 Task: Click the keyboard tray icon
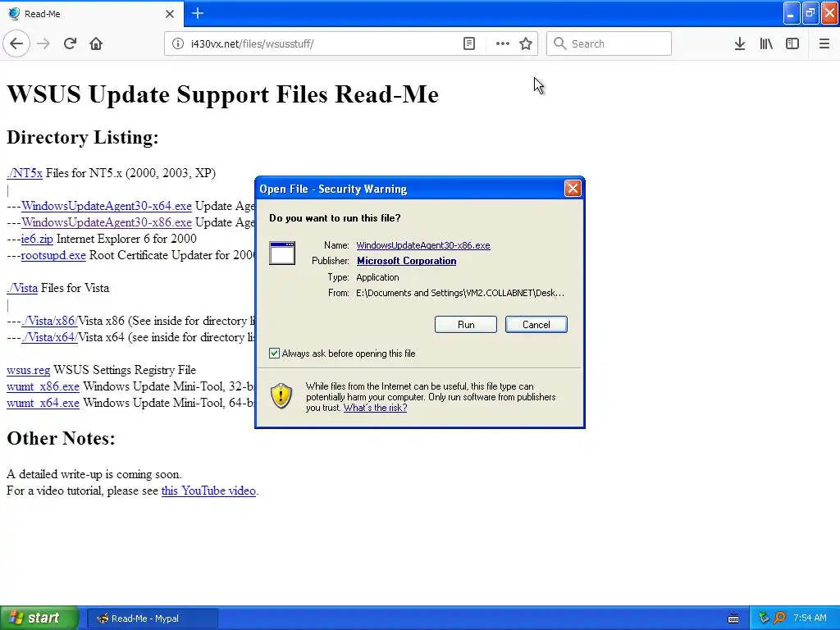pos(733,619)
